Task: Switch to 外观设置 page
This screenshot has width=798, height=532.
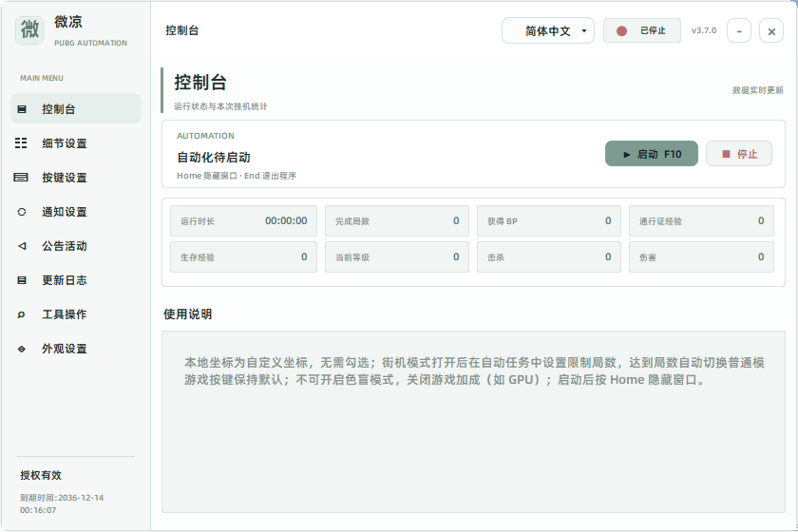Action: 76,349
